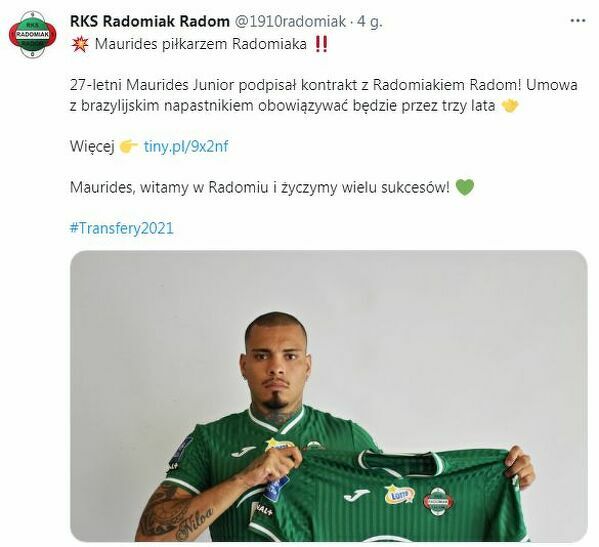Click the Radomiak crest on held jersey
The image size is (599, 547).
pos(439,500)
